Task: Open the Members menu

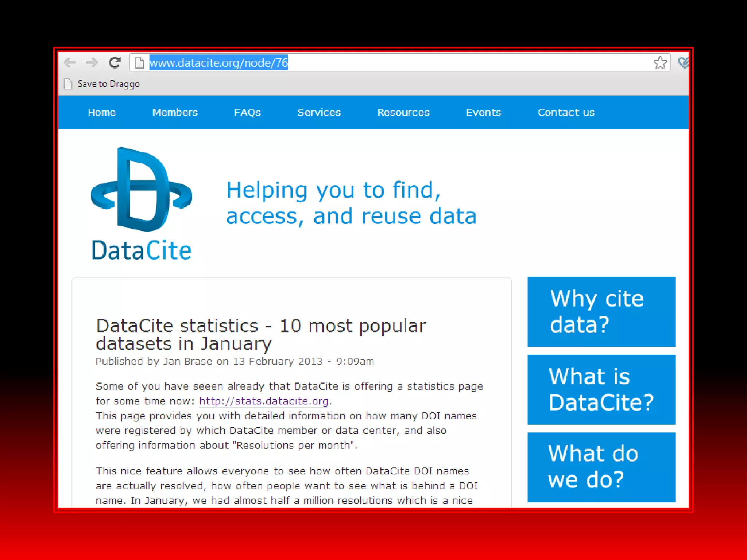Action: tap(175, 112)
